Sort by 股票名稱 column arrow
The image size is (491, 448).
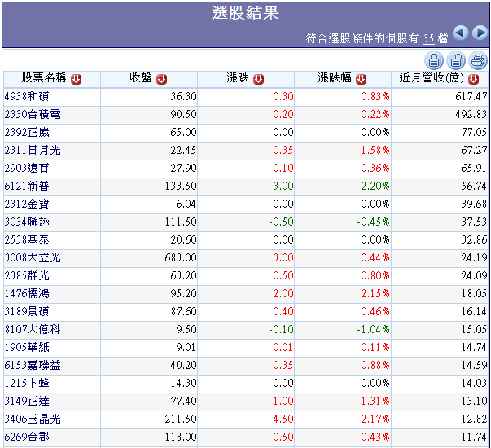point(76,79)
